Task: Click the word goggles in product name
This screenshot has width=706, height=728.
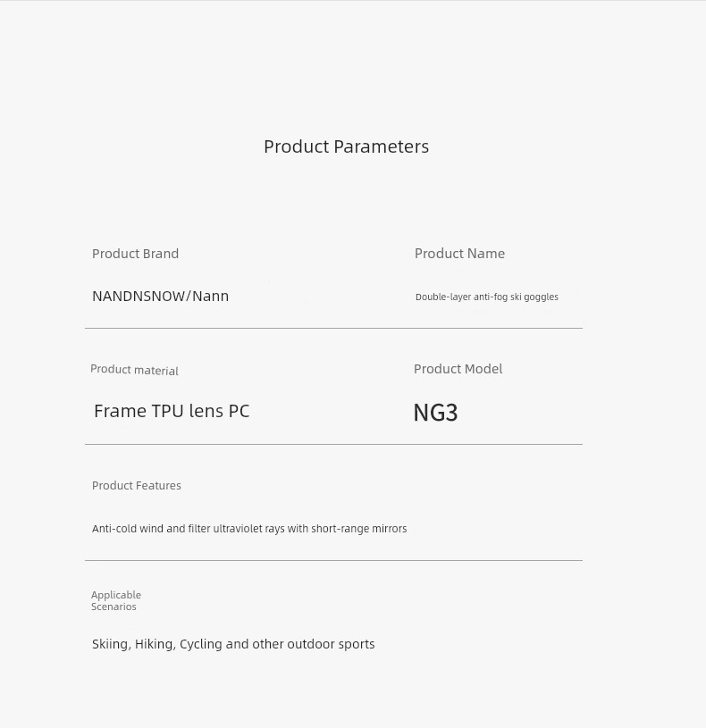Action: point(541,297)
